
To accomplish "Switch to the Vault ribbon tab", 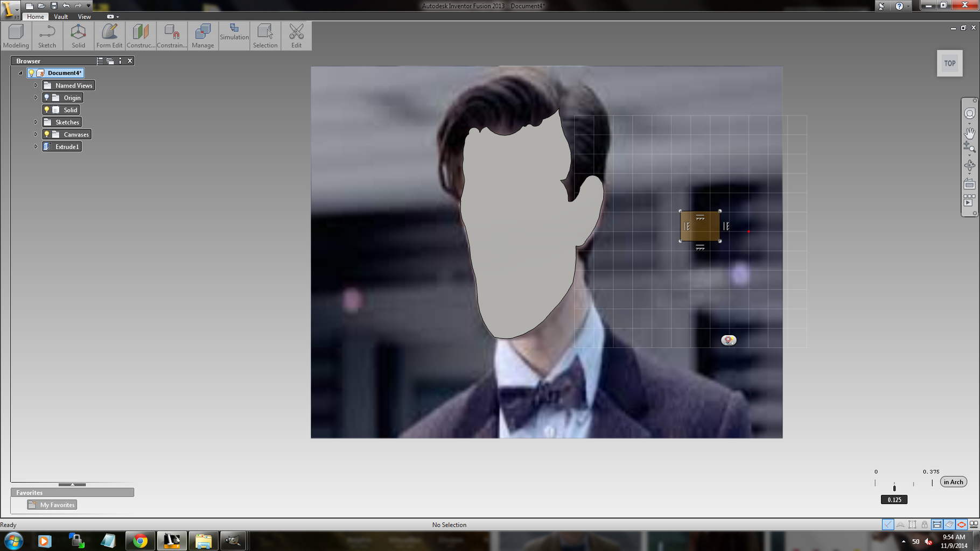I will 61,17.
